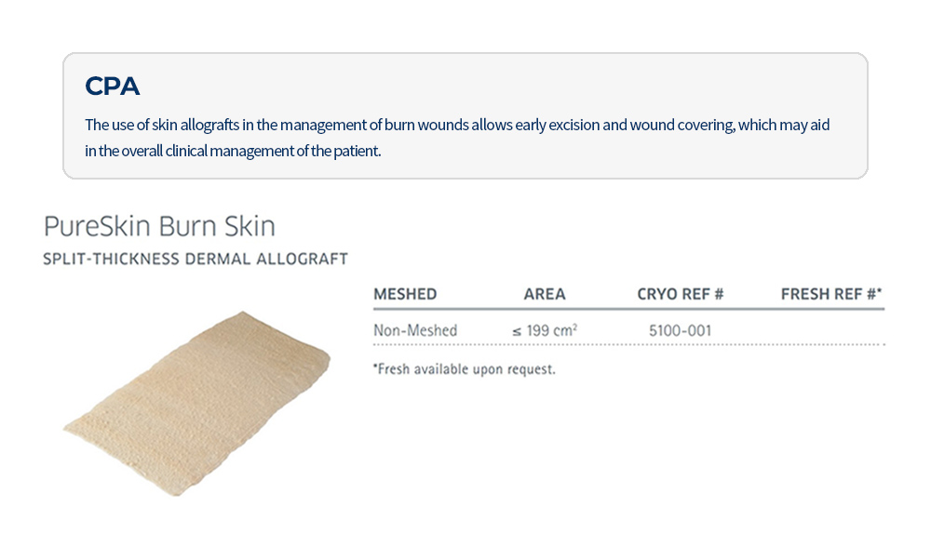Click the empty Fresh Ref cell in Non-Meshed row

pyautogui.click(x=831, y=330)
